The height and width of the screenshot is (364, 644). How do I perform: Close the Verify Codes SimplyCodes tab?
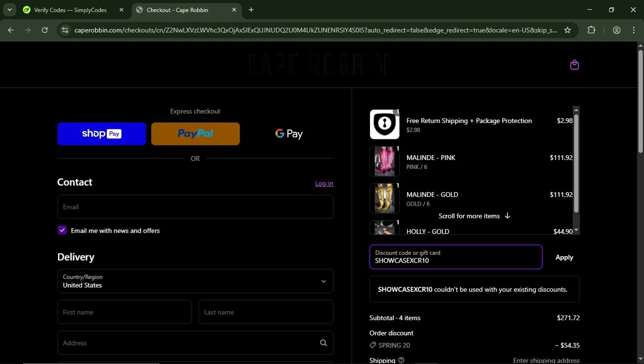click(122, 10)
